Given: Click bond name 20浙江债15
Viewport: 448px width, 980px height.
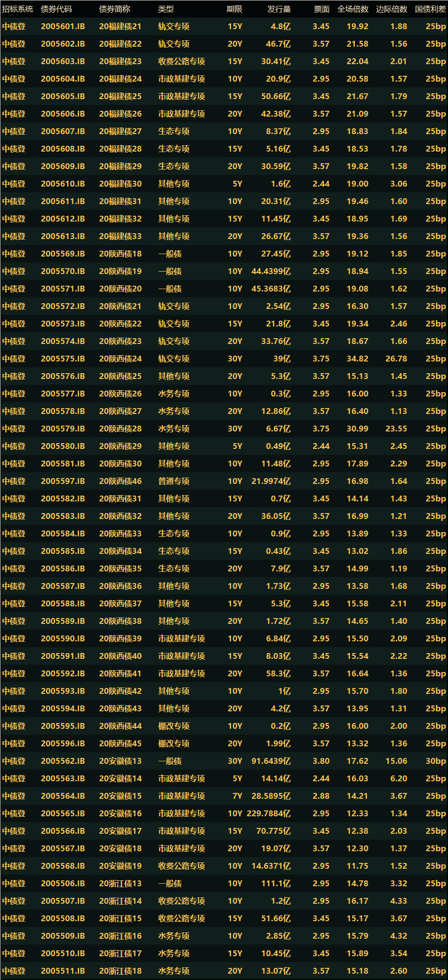Looking at the screenshot, I should coord(120,919).
